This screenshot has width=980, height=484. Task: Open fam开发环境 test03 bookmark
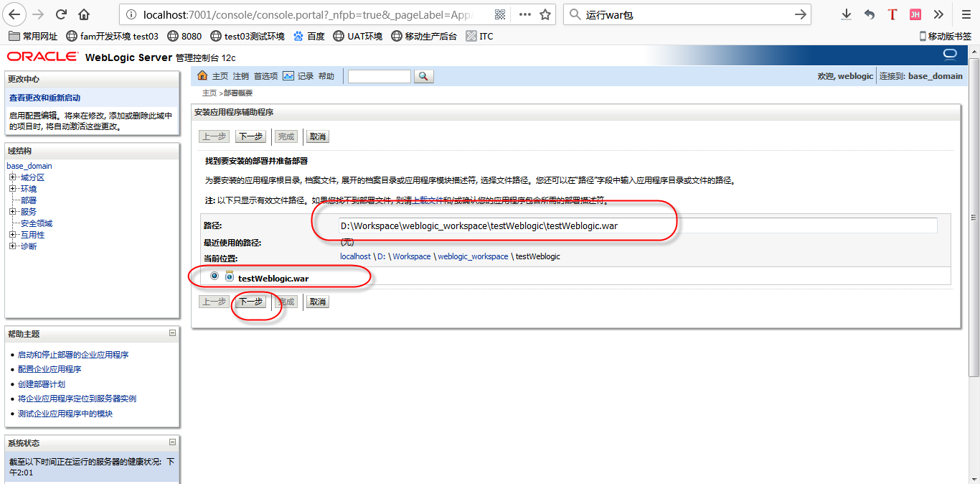pyautogui.click(x=112, y=36)
